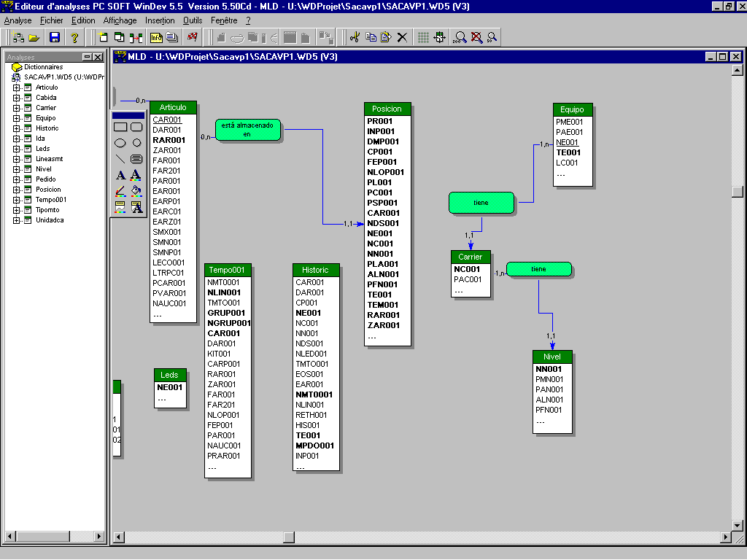The image size is (747, 560).
Task: Select Unidadca in the analysis tree
Action: click(50, 220)
